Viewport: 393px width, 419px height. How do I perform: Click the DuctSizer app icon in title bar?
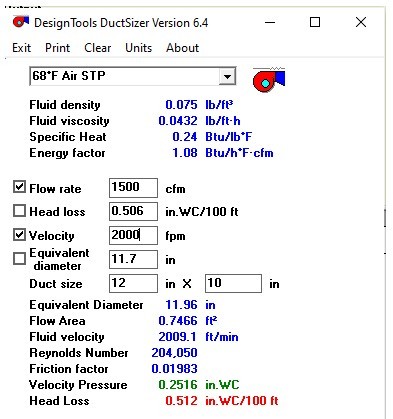(21, 22)
